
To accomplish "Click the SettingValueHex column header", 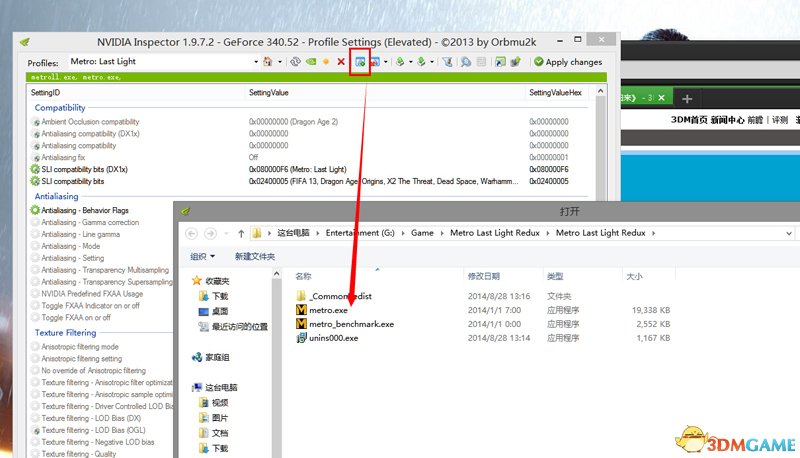I will pos(557,92).
